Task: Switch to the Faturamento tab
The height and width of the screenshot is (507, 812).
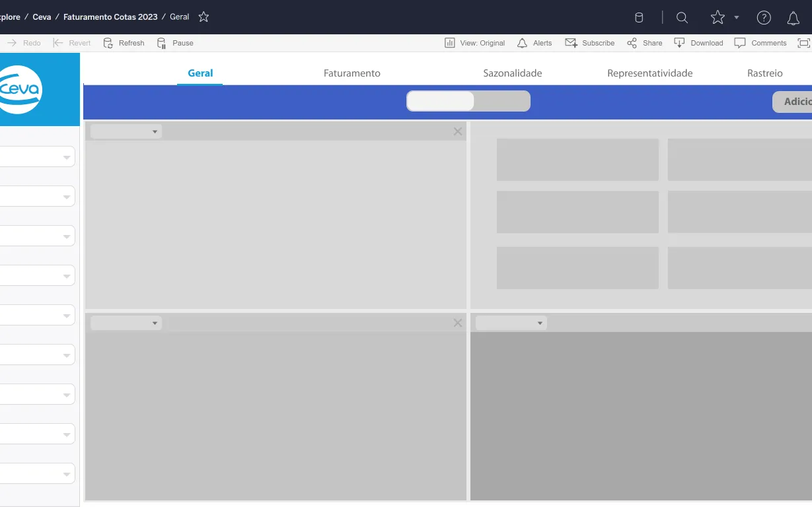Action: (x=352, y=73)
